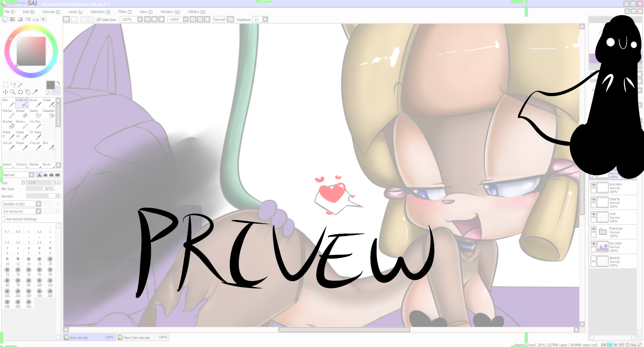Screen dimensions: 644x347
Task: Toggle the Selection edge checkbox
Action: click(99, 20)
